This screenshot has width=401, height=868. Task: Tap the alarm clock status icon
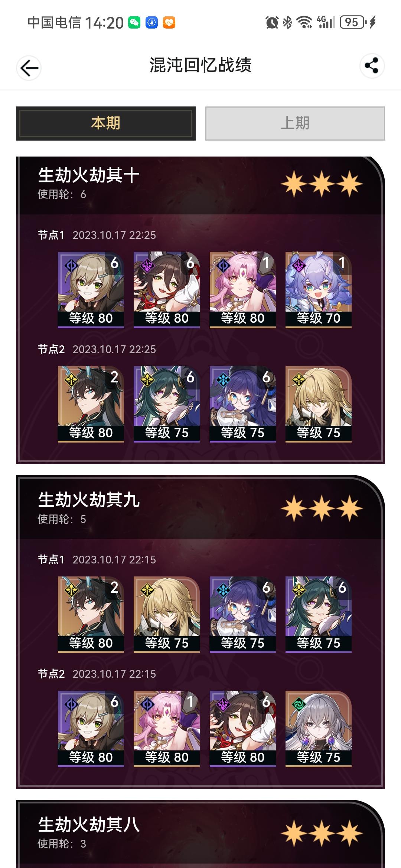coord(272,23)
